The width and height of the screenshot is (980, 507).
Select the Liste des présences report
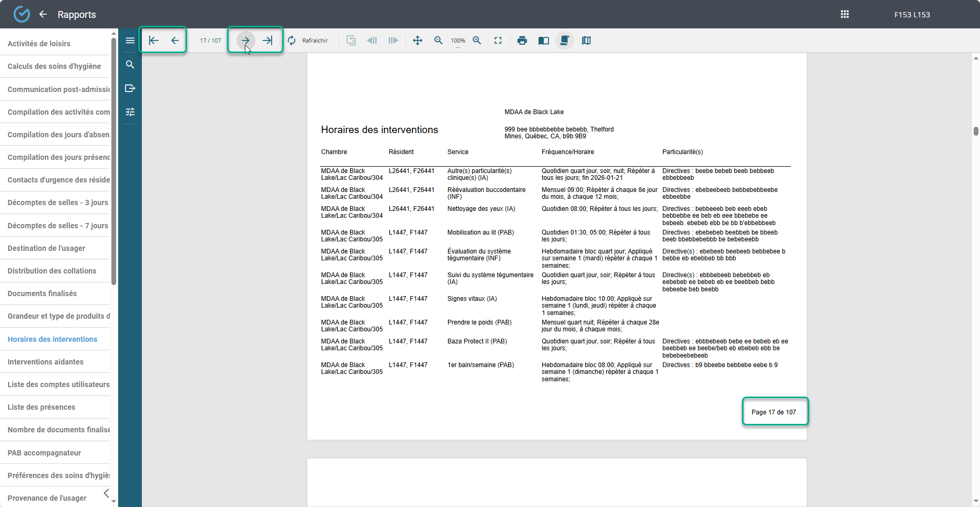coord(42,407)
